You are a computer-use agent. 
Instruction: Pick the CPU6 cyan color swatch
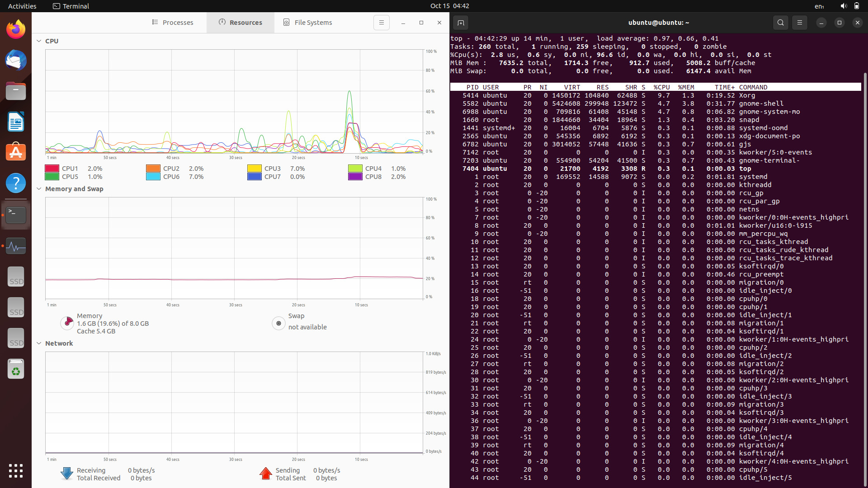(x=153, y=177)
